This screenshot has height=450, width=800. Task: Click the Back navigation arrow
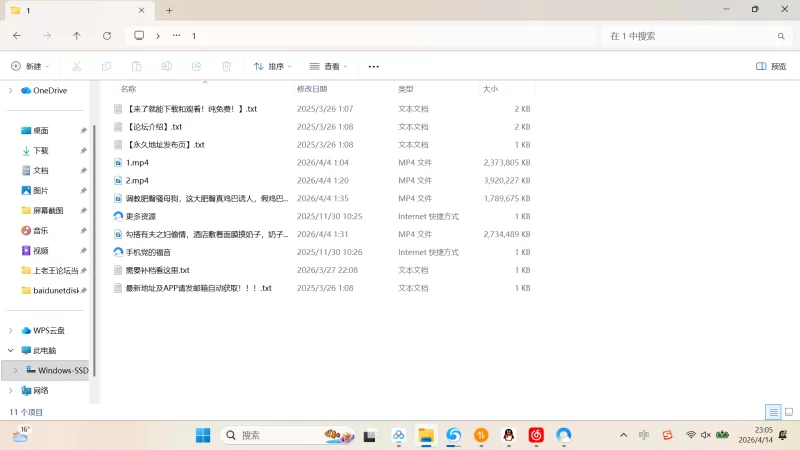coord(17,35)
